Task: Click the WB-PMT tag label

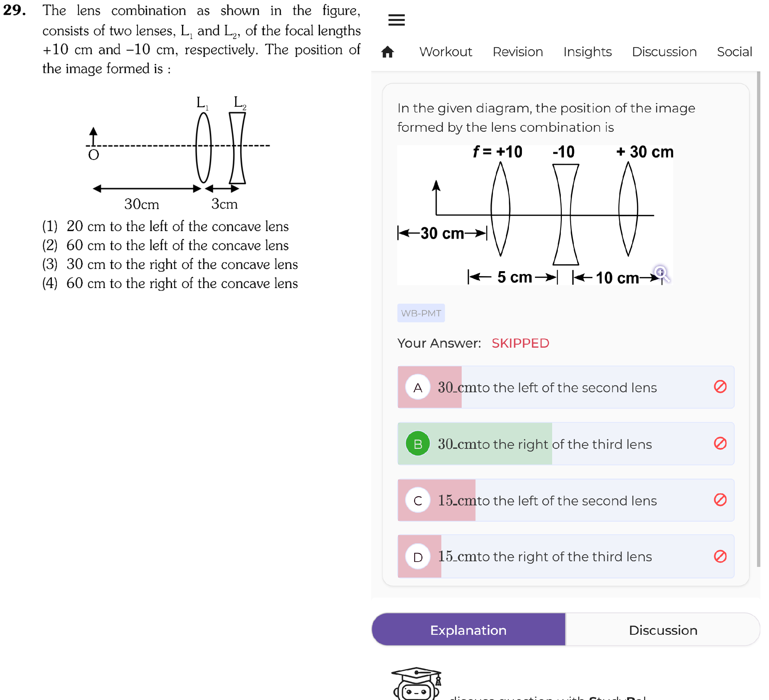Action: point(421,313)
